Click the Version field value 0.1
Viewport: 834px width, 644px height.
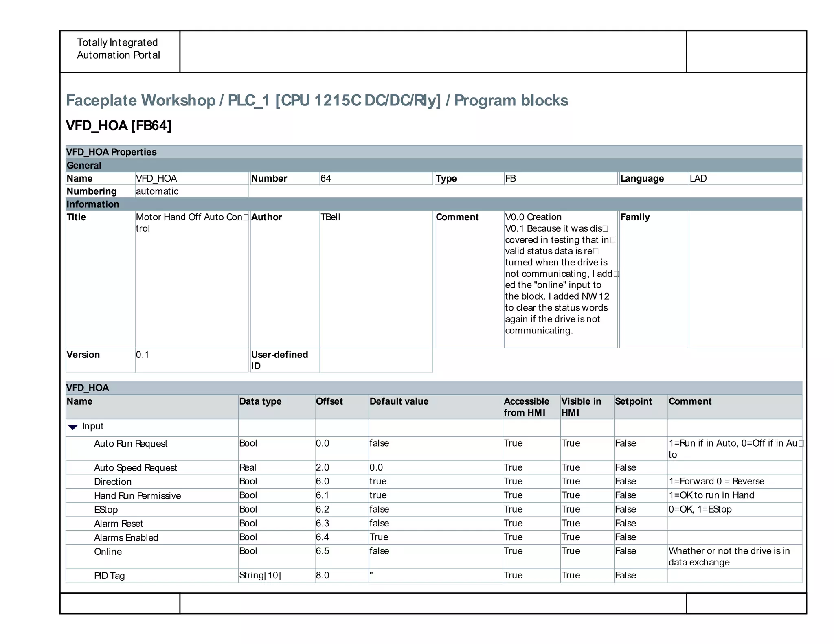click(x=143, y=355)
